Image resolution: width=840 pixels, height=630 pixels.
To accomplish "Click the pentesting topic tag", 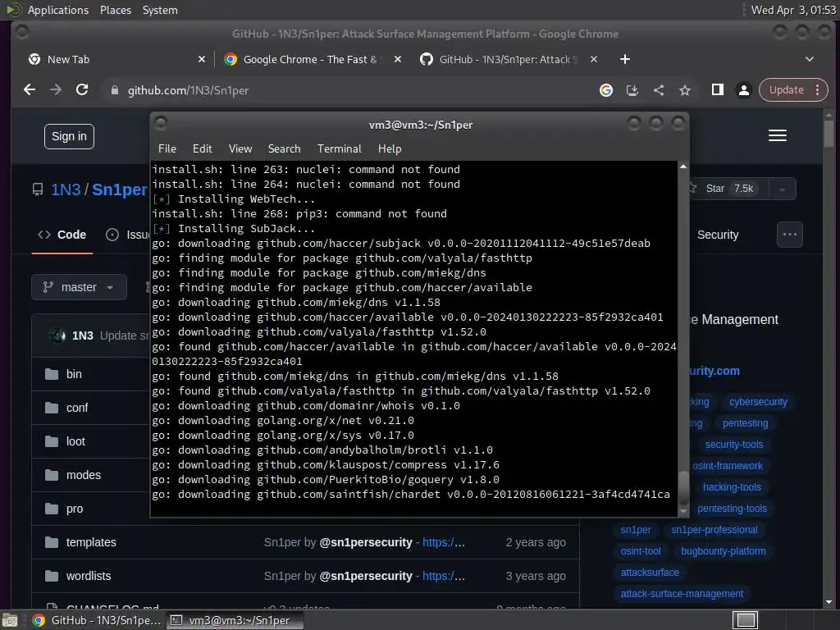I will pyautogui.click(x=745, y=423).
